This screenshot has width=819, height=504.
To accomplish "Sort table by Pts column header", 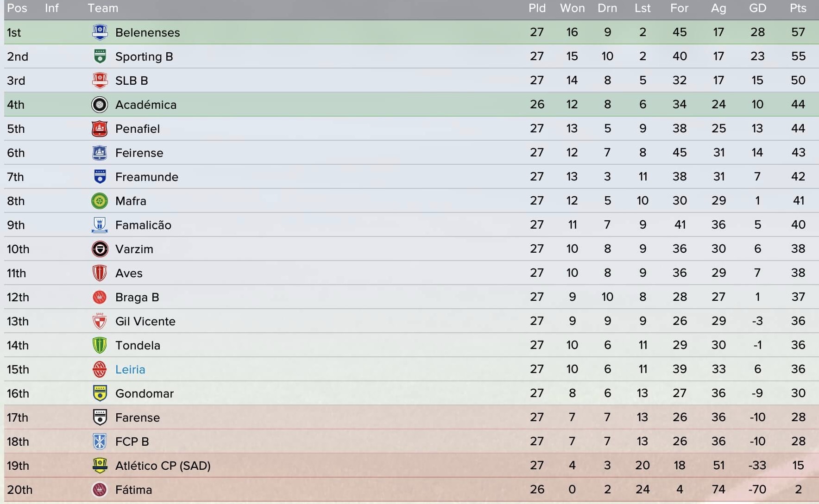I will click(x=798, y=8).
